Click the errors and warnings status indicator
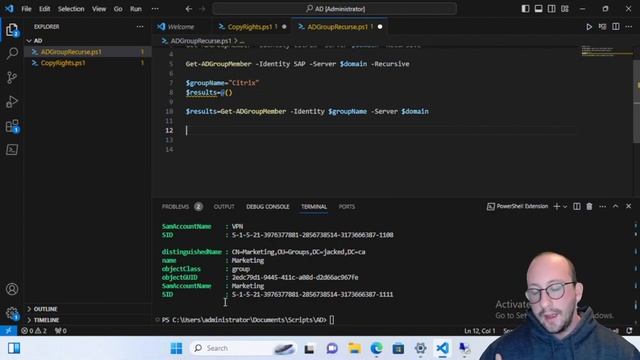This screenshot has height=360, width=640. coord(34,331)
